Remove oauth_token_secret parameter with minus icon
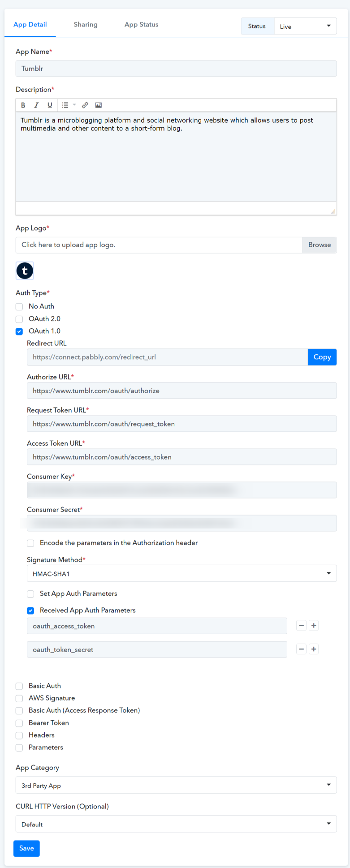 302,649
